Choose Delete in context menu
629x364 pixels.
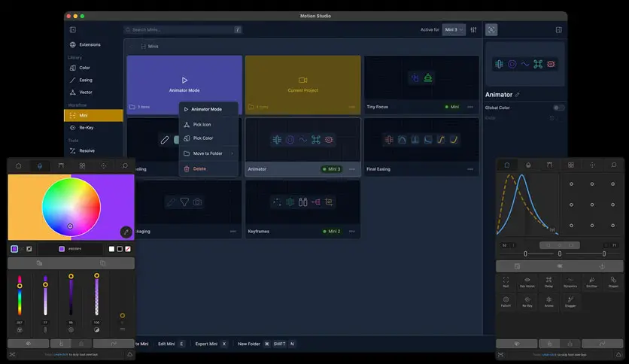(208, 168)
